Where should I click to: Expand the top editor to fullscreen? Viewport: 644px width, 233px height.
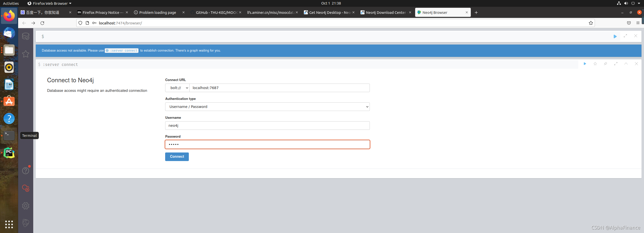(x=625, y=36)
